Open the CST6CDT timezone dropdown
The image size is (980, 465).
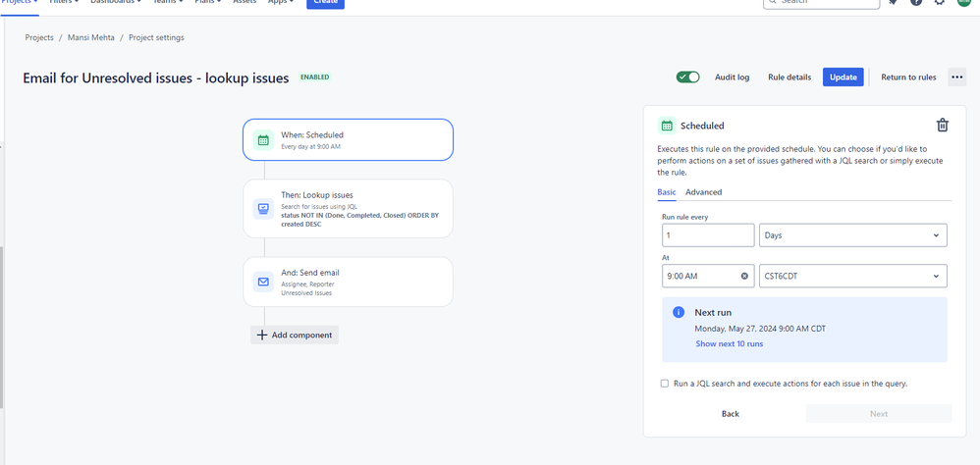tap(852, 276)
